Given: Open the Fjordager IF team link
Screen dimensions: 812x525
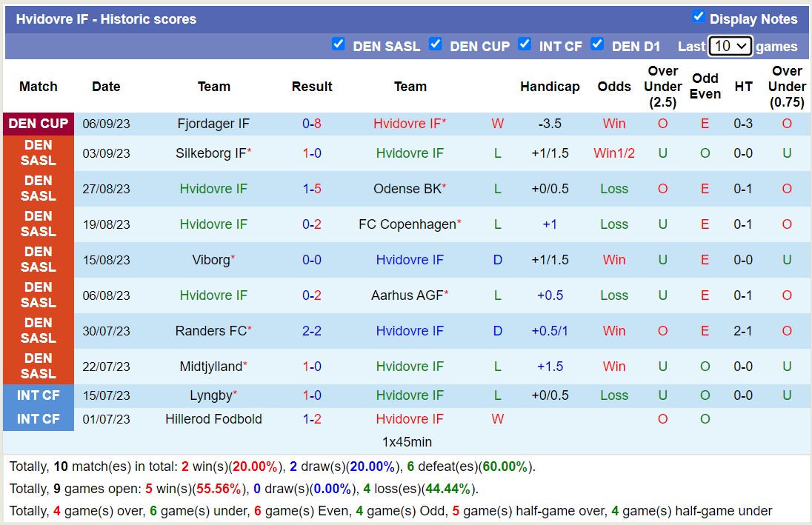Looking at the screenshot, I should tap(214, 124).
